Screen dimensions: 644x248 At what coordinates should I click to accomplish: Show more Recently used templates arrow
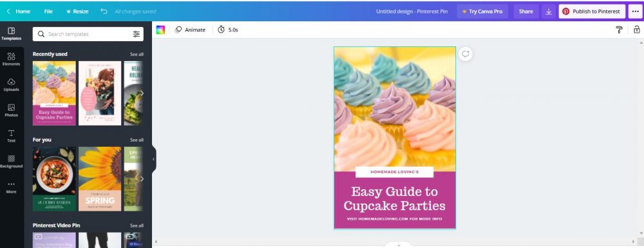pos(142,93)
